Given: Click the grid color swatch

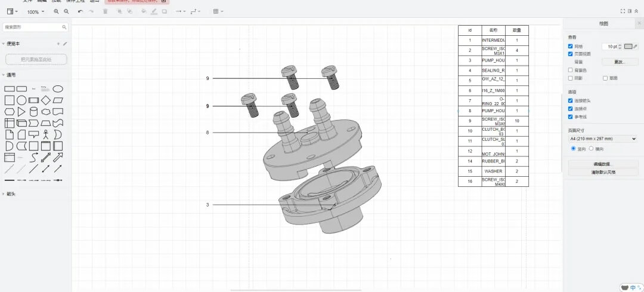Looking at the screenshot, I should 628,47.
